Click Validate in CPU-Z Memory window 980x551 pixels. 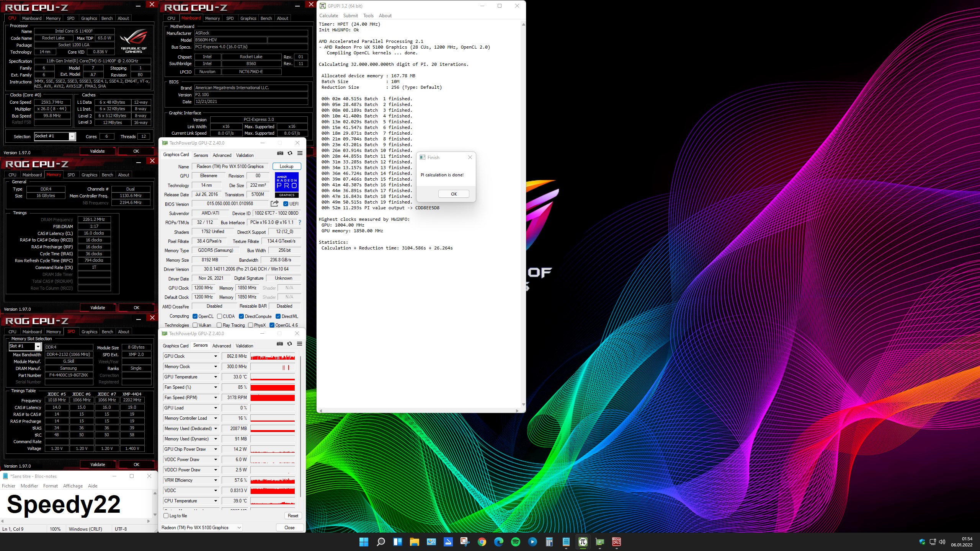pos(98,308)
